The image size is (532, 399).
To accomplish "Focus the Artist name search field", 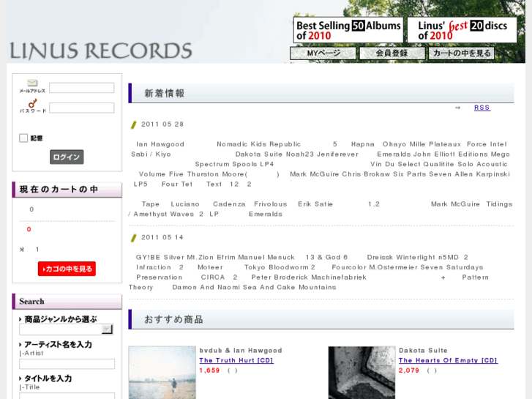I will [x=67, y=364].
